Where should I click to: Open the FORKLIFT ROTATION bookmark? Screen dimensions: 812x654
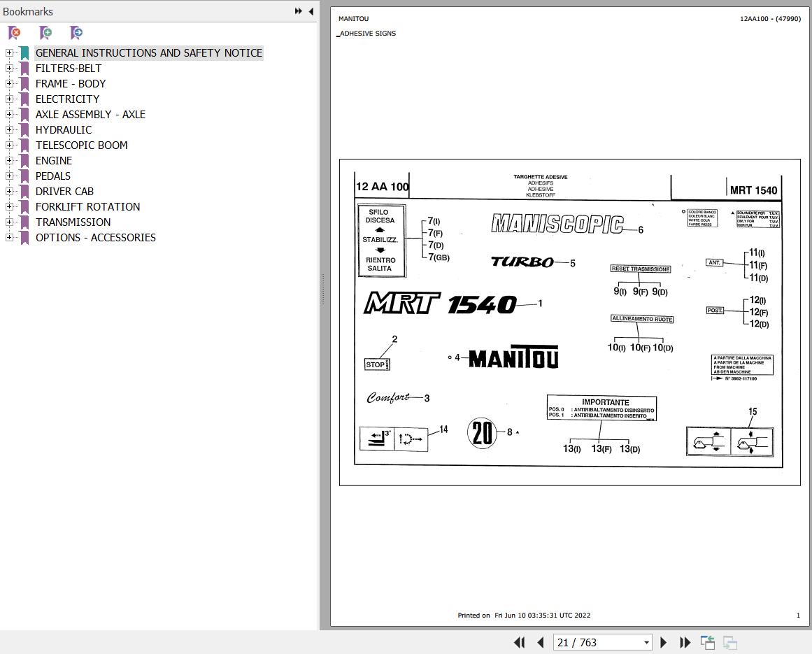point(87,206)
